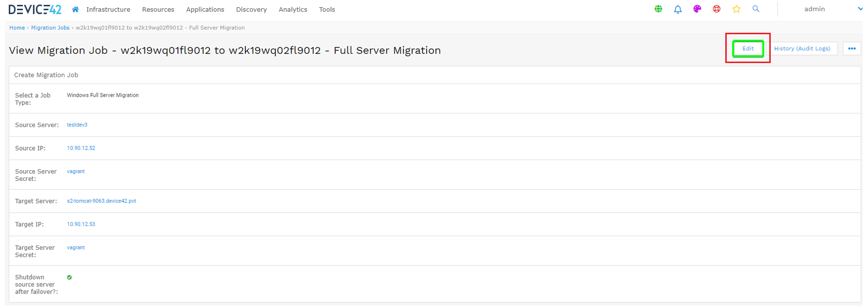The height and width of the screenshot is (306, 868).
Task: Click the home icon in navigation bar
Action: [x=75, y=9]
